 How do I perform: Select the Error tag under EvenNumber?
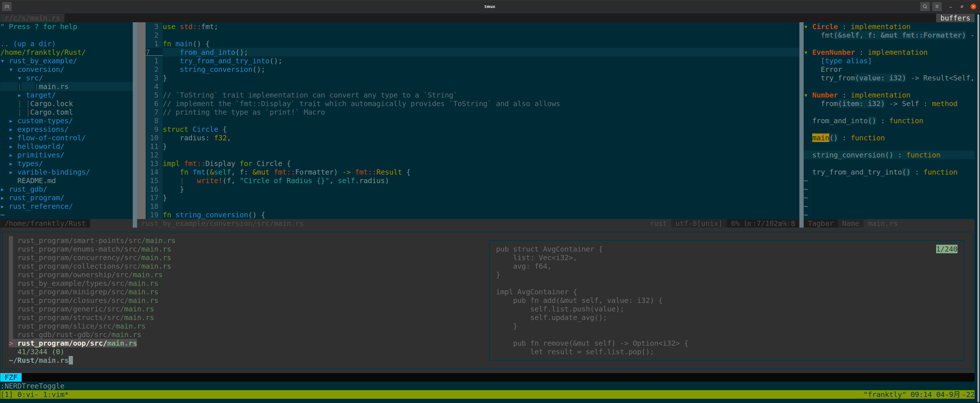[x=831, y=70]
